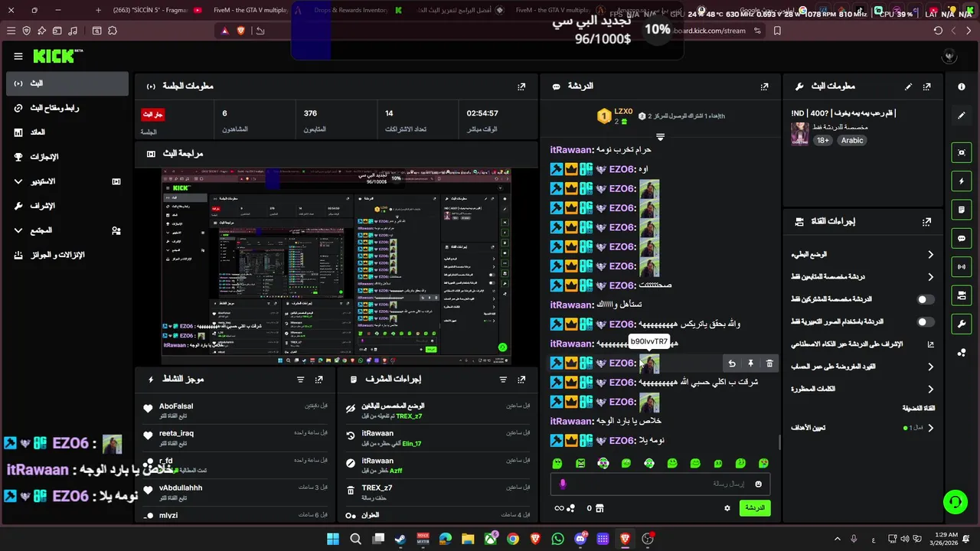Click the three-dots icon in right rail
This screenshot has width=980, height=551.
[x=962, y=352]
